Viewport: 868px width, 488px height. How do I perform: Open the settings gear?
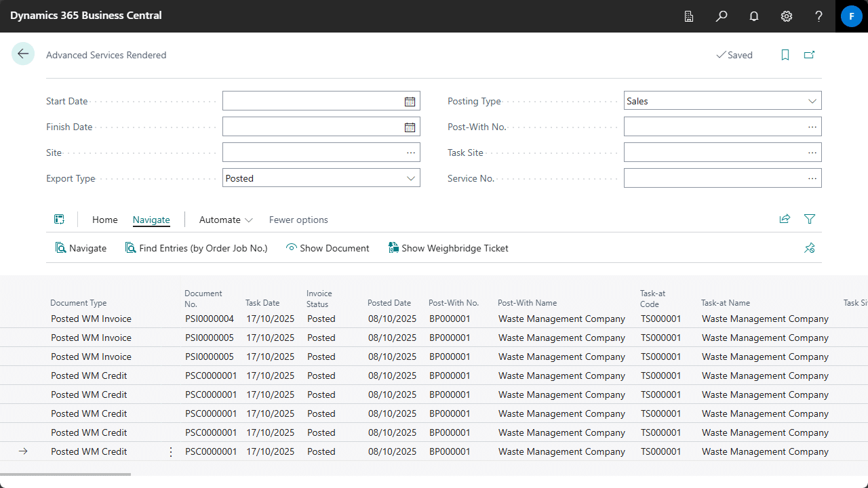(x=787, y=16)
